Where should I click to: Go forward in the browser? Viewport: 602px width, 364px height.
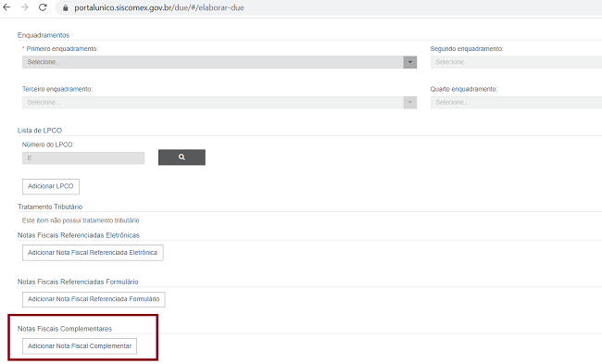[x=25, y=7]
